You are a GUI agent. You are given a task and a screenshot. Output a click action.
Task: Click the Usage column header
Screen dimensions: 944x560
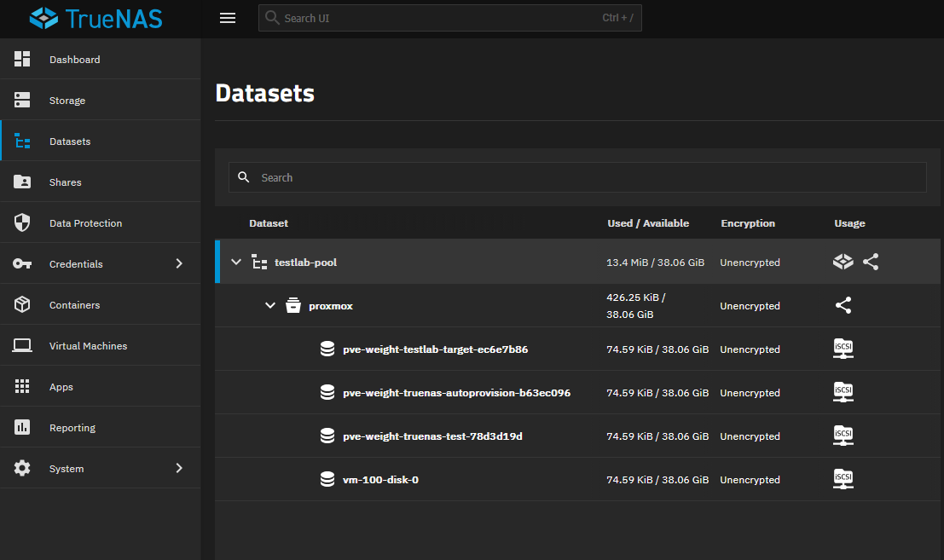pyautogui.click(x=849, y=223)
